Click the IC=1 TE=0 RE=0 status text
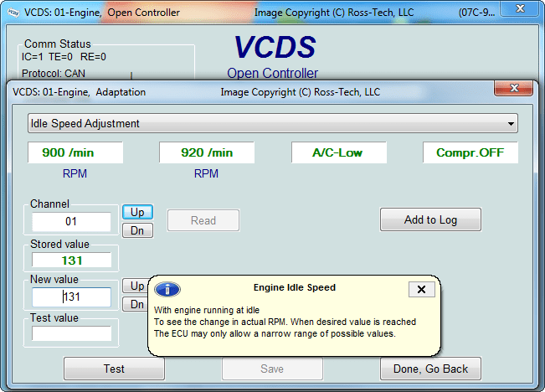545x392 pixels. (x=64, y=57)
